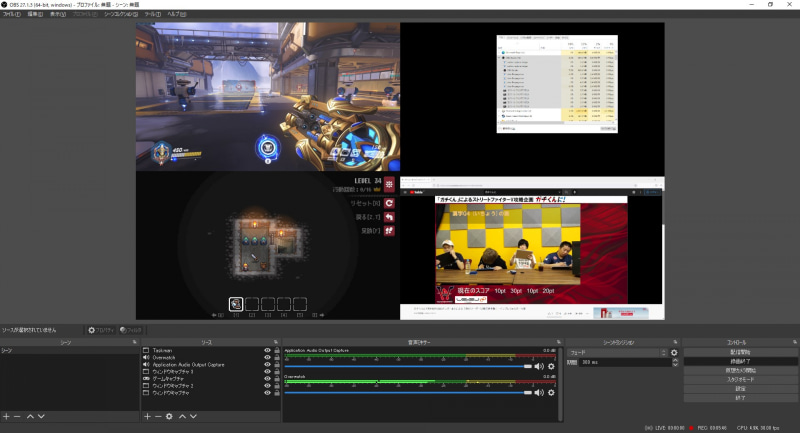
Task: Open Application Audio Output Capture mixer settings gear
Action: coord(551,366)
